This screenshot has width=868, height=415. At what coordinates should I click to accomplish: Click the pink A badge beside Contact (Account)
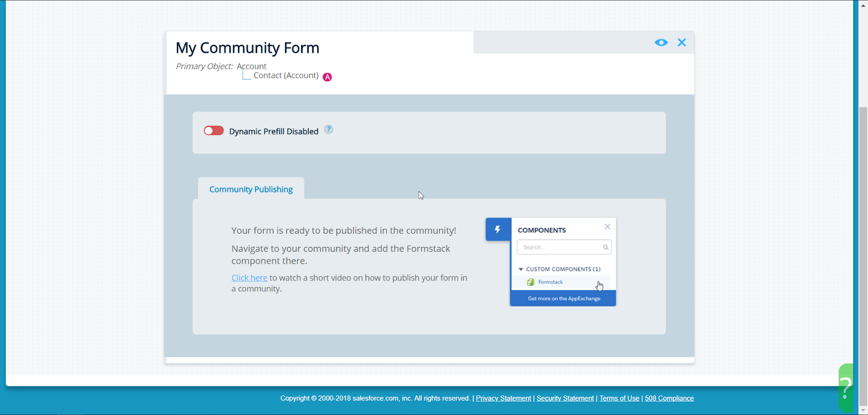(327, 77)
